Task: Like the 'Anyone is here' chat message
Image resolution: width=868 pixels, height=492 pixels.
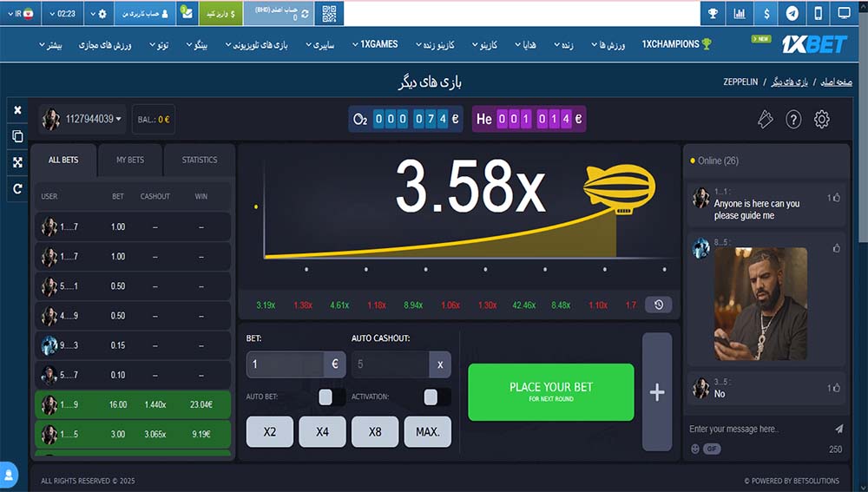Action: tap(835, 198)
